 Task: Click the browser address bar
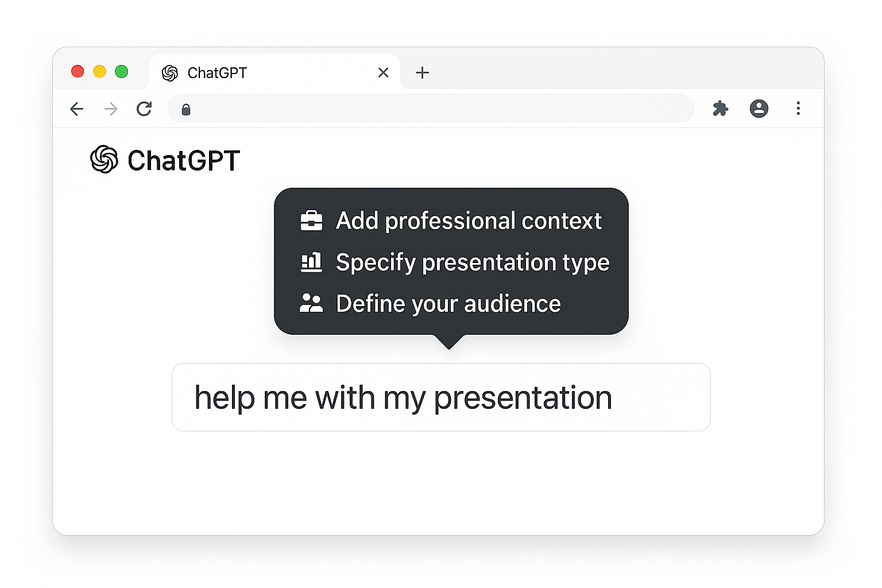pyautogui.click(x=436, y=109)
